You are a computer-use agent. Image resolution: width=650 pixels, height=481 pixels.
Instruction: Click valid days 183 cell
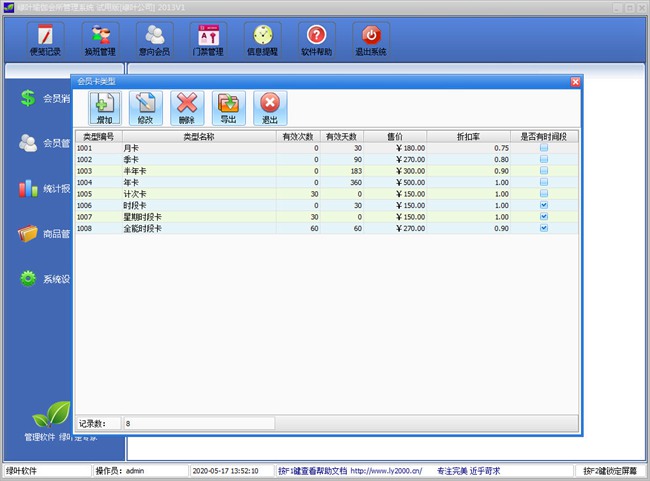342,171
